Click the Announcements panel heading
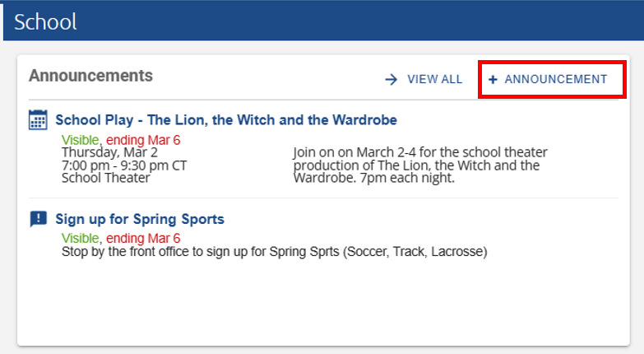Image resolution: width=644 pixels, height=354 pixels. (x=90, y=76)
